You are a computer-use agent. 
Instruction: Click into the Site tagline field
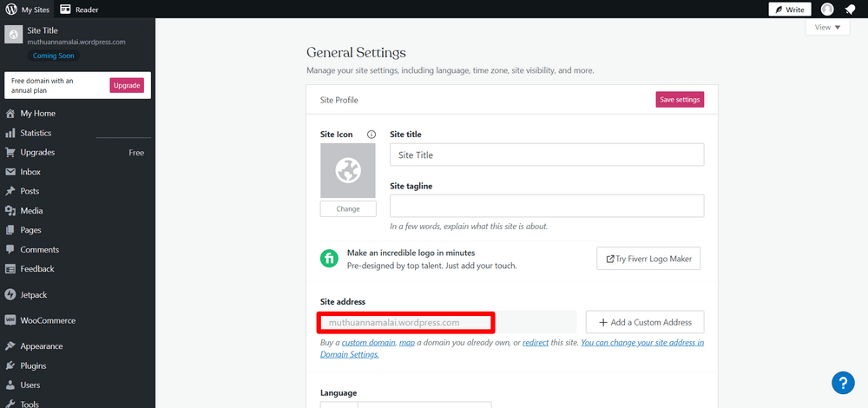(547, 206)
